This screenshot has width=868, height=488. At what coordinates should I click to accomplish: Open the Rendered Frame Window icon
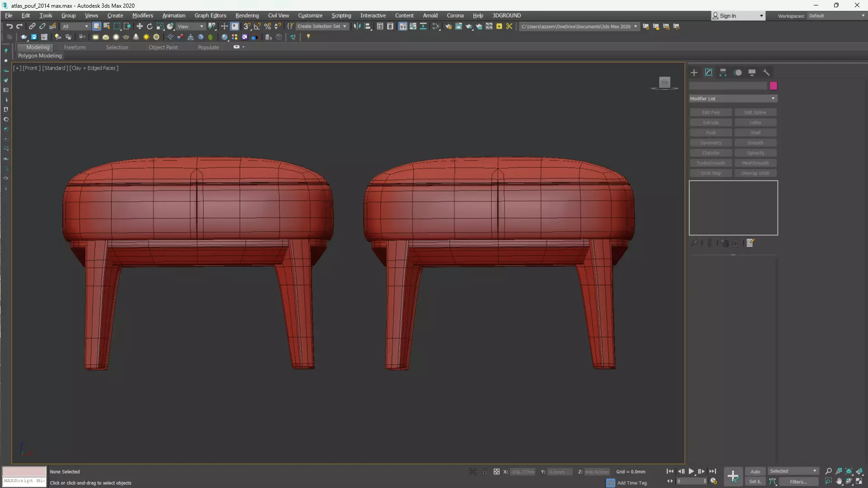(459, 26)
